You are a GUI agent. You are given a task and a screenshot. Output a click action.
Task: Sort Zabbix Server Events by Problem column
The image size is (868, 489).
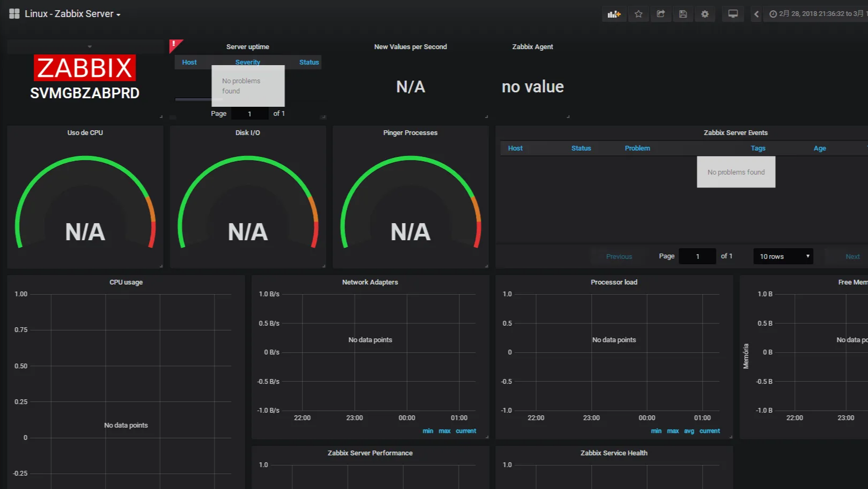[638, 148]
